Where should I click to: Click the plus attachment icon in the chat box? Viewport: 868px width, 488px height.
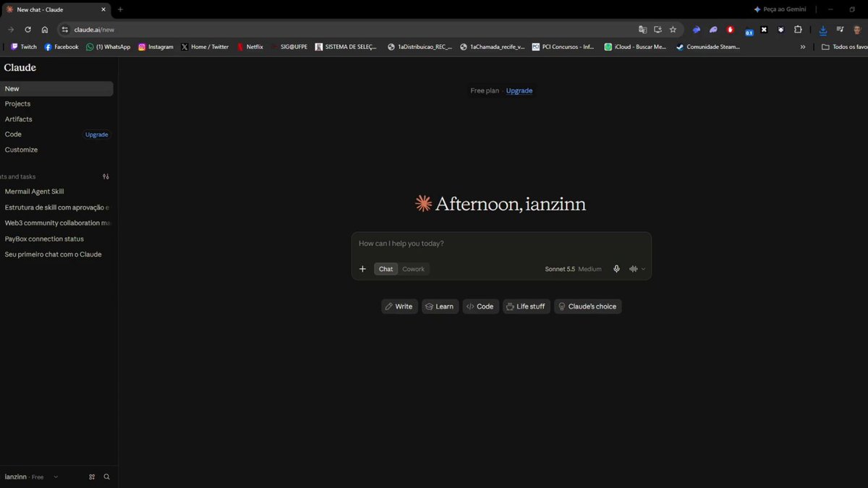tap(362, 269)
